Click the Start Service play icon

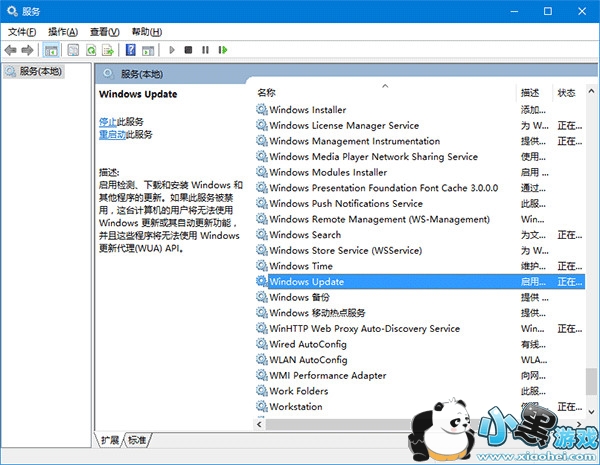pos(172,50)
